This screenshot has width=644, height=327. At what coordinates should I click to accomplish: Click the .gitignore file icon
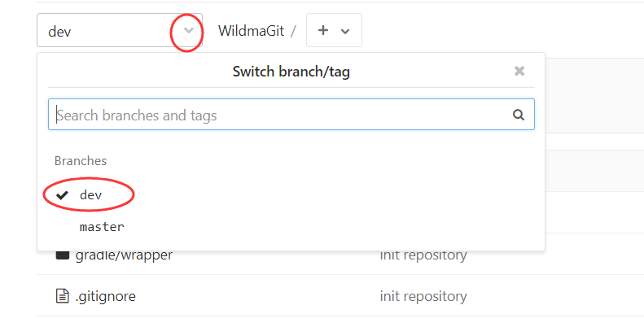[62, 296]
